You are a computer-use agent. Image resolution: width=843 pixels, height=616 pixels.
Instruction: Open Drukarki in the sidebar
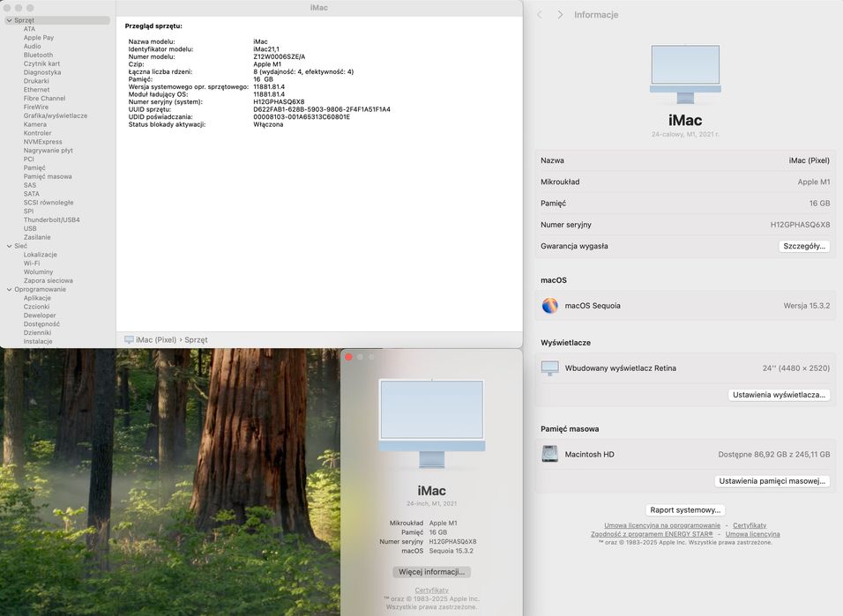coord(36,81)
